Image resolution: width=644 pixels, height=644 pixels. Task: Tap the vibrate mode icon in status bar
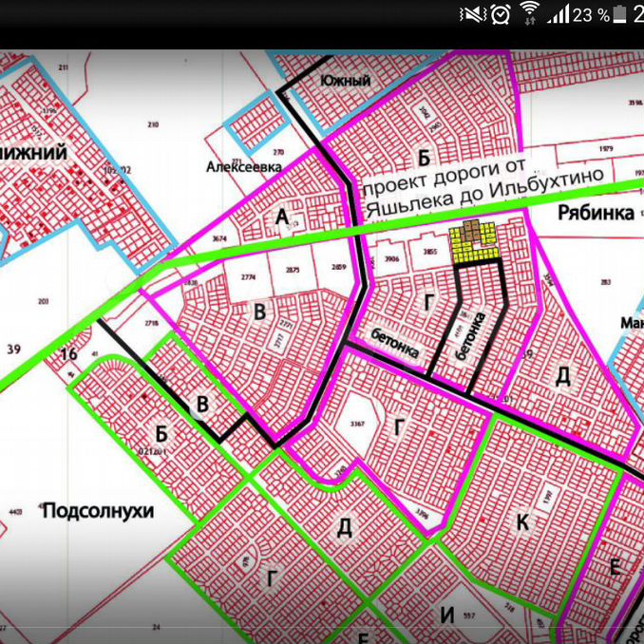(x=472, y=14)
